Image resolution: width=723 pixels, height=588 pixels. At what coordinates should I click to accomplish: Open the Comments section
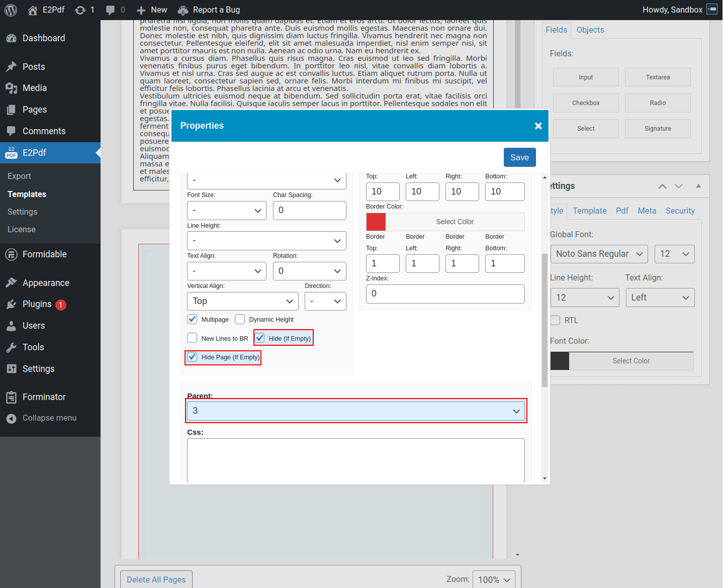tap(44, 131)
